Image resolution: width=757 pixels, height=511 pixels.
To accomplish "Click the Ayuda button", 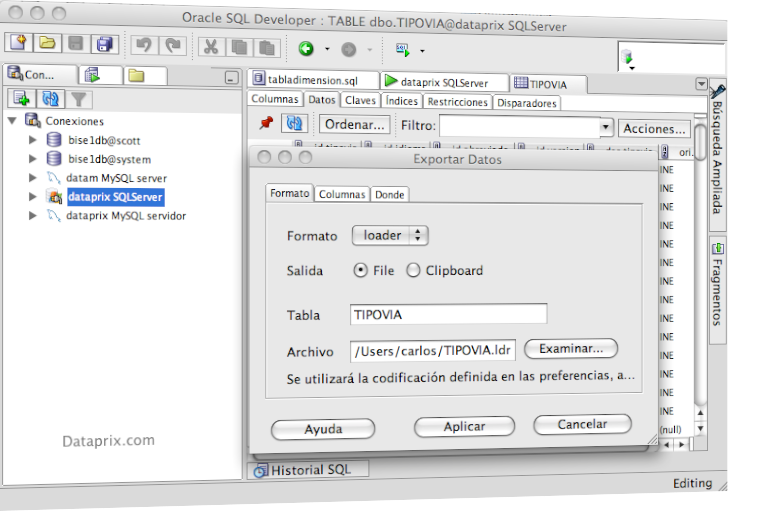I will [323, 429].
